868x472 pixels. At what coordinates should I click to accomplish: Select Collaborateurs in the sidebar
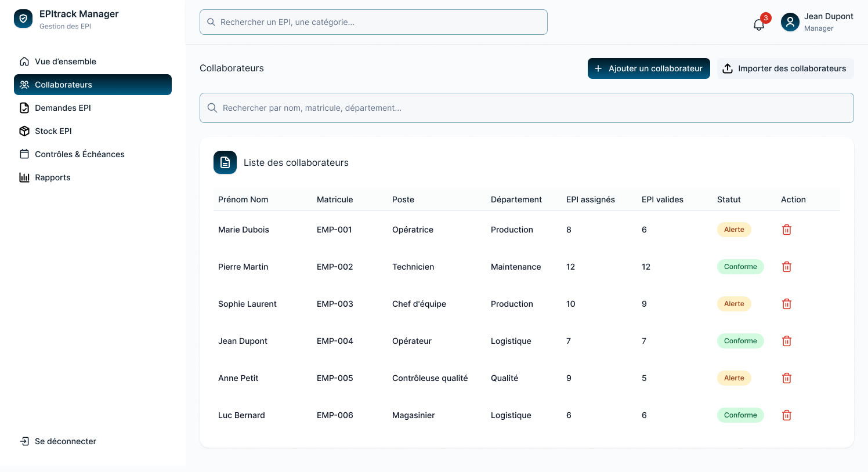point(93,85)
